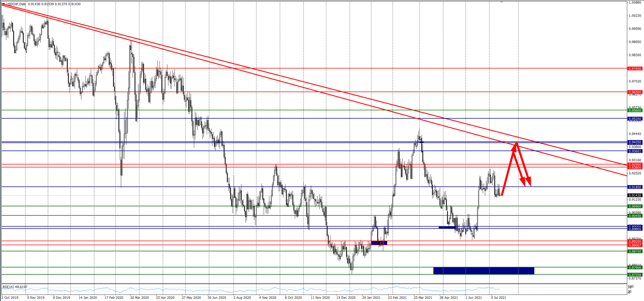The image size is (644, 301).
Task: Select the 0.88700 green price label
Action: tap(635, 251)
